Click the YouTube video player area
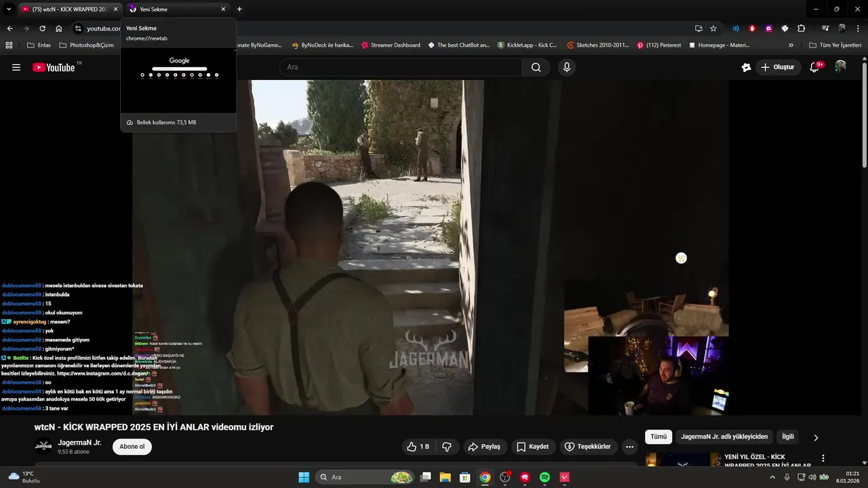 click(431, 247)
